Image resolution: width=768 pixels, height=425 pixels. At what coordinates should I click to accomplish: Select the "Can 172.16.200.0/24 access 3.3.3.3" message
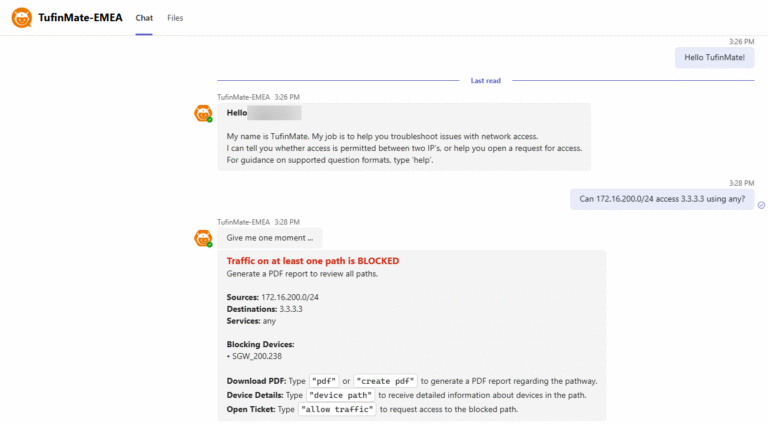pos(662,198)
